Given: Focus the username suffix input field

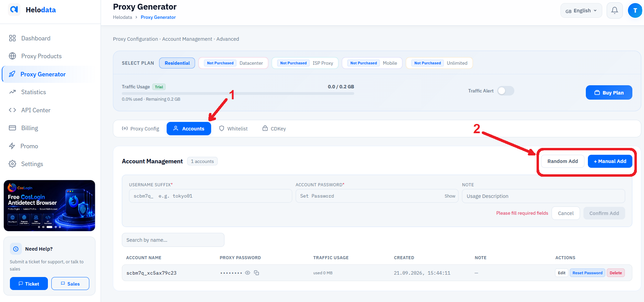Looking at the screenshot, I should tap(210, 196).
